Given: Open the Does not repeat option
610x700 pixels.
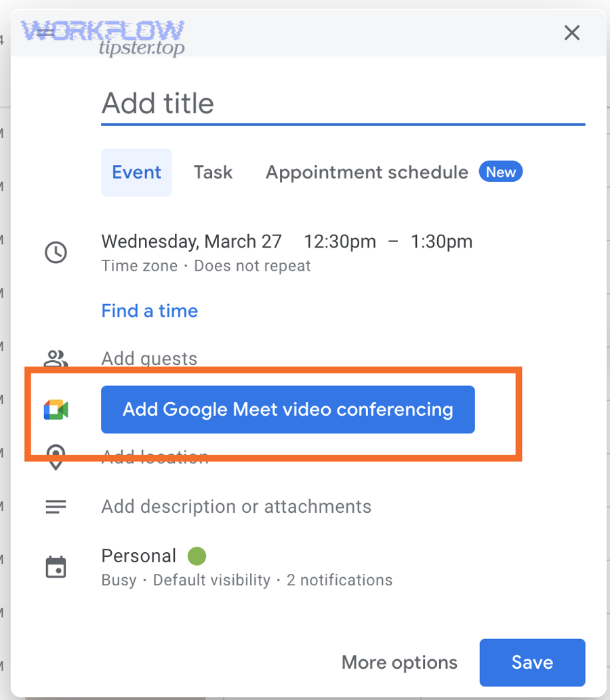Looking at the screenshot, I should (252, 266).
